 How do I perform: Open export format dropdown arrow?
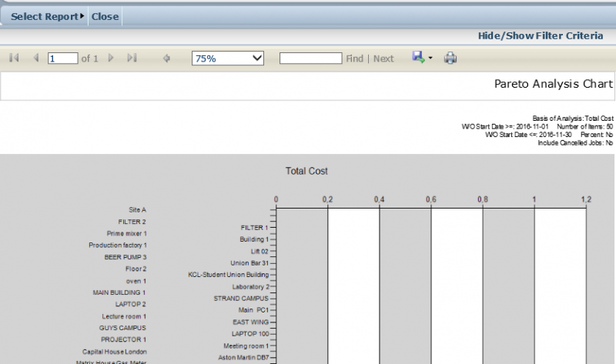pyautogui.click(x=430, y=58)
